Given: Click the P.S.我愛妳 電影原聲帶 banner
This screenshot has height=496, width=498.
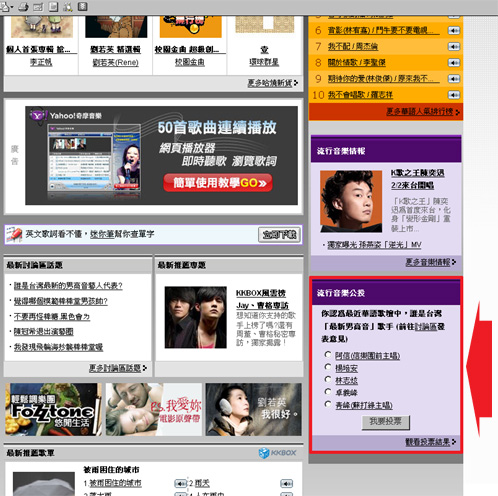Looking at the screenshot, I should click(x=154, y=409).
